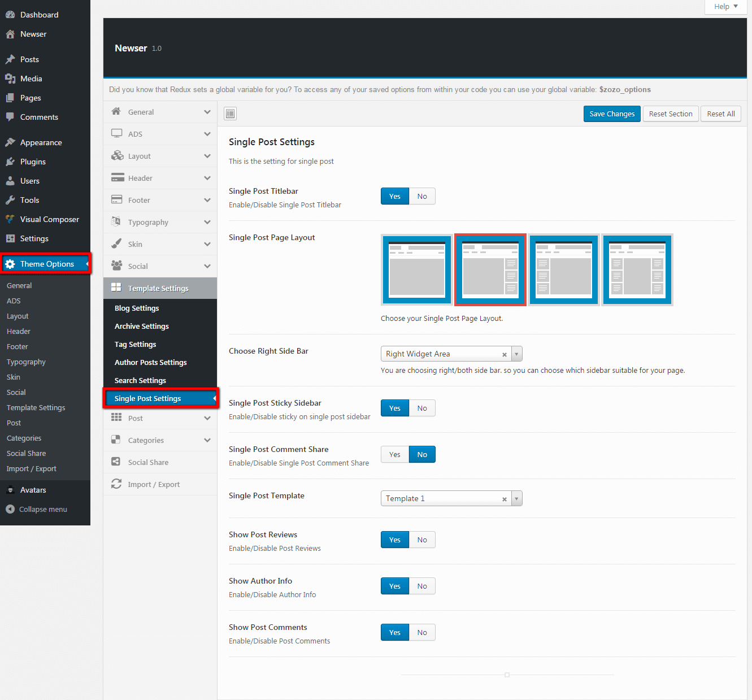
Task: Click the Plugins plug icon
Action: tap(10, 162)
